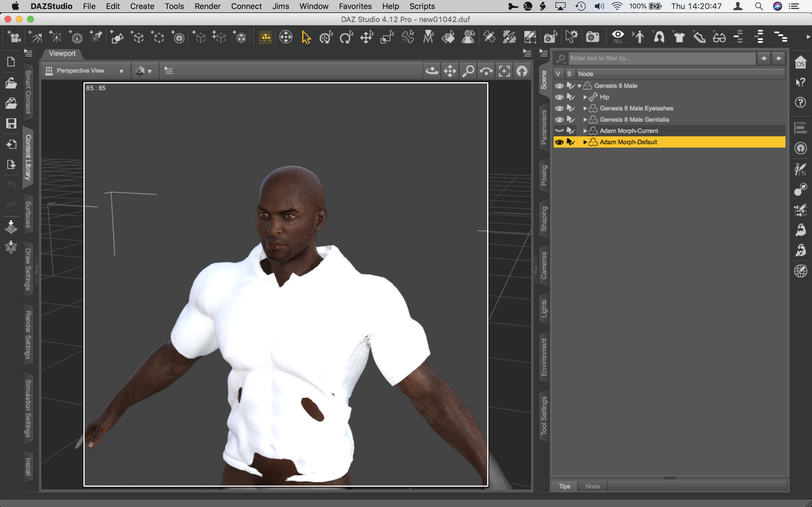Open macOS Spotlight search icon
The height and width of the screenshot is (507, 812).
point(759,6)
